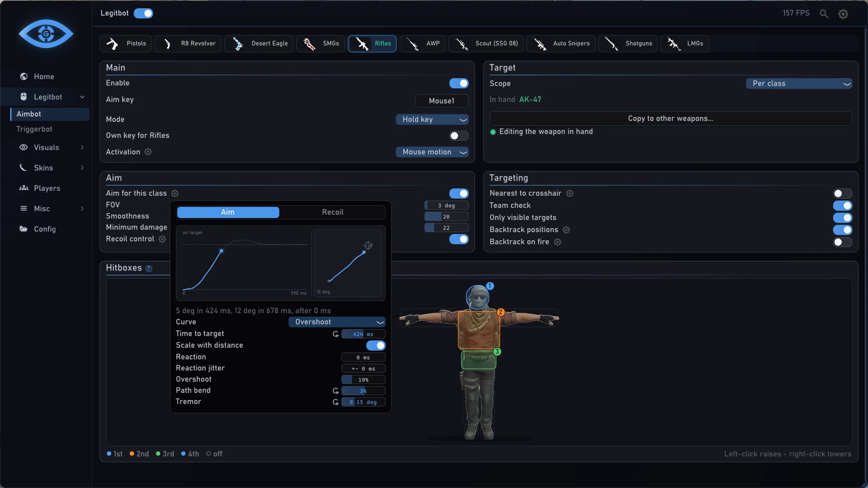The image size is (868, 488).
Task: Click the Reaction 0 ms field
Action: [x=363, y=357]
